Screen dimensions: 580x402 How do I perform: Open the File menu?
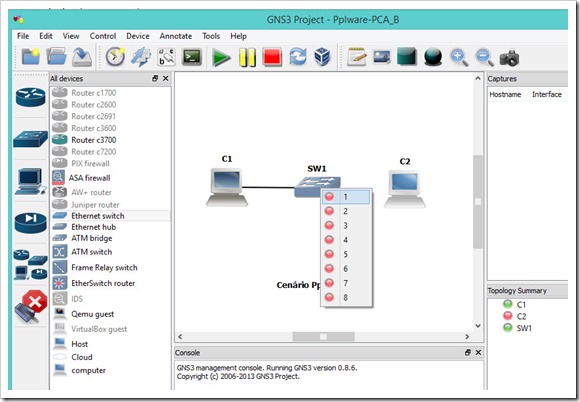pos(23,36)
